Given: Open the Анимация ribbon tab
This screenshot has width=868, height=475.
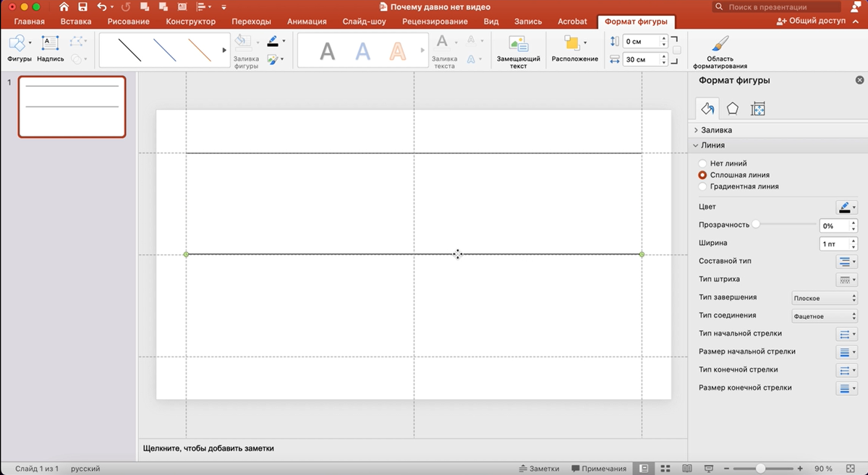Looking at the screenshot, I should pos(307,22).
